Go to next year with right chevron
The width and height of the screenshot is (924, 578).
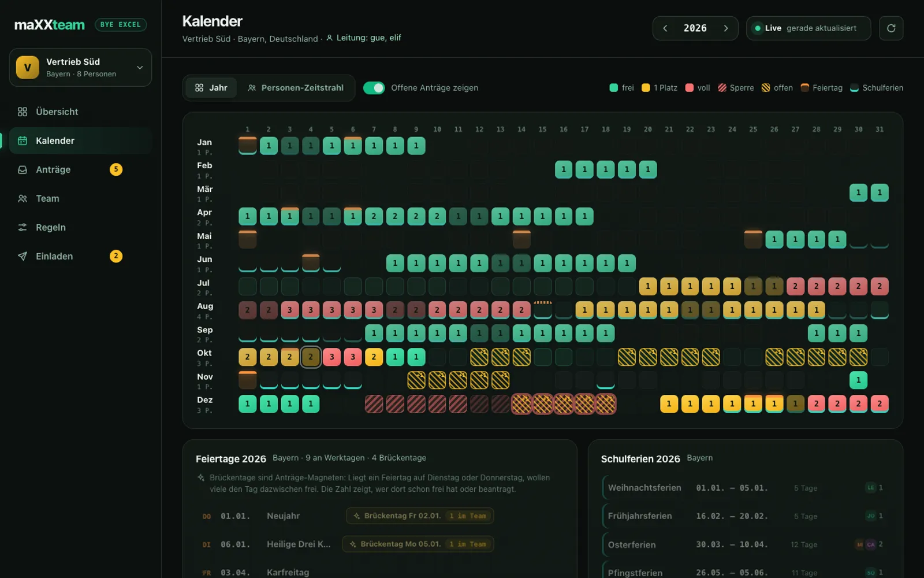[x=726, y=28]
